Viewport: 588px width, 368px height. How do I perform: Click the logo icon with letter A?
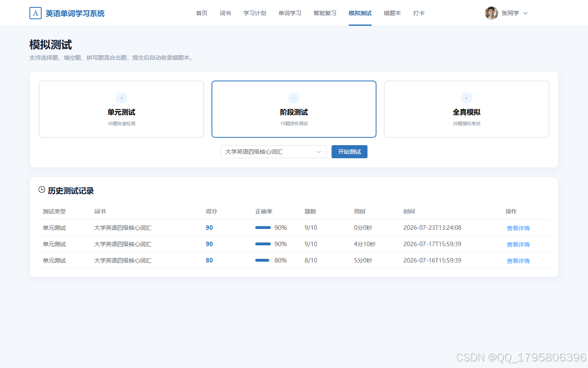tap(36, 13)
